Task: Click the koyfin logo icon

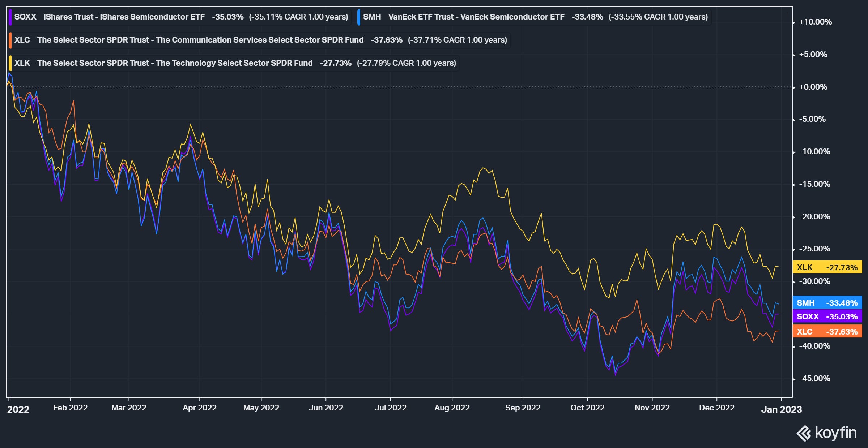Action: (804, 434)
